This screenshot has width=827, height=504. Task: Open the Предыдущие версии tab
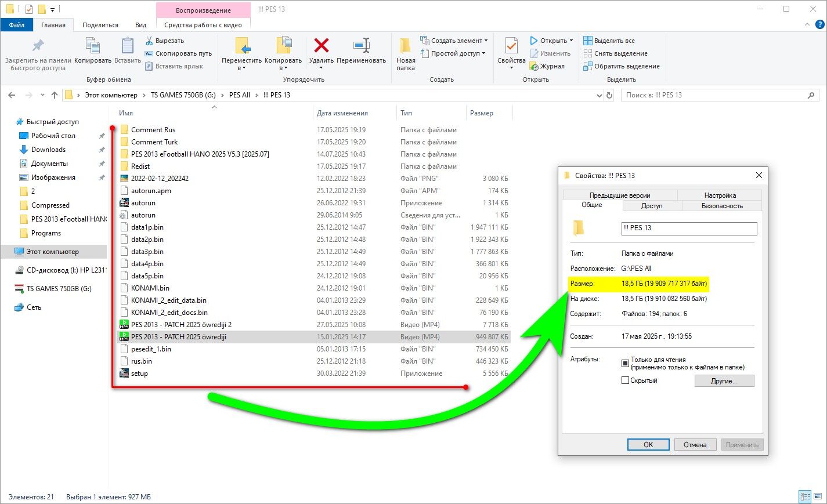pos(620,195)
